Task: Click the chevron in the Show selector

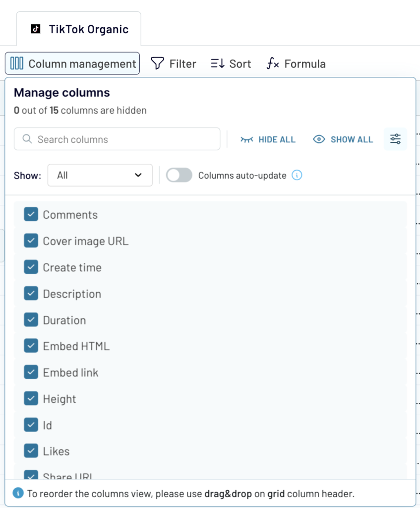Action: pos(139,175)
